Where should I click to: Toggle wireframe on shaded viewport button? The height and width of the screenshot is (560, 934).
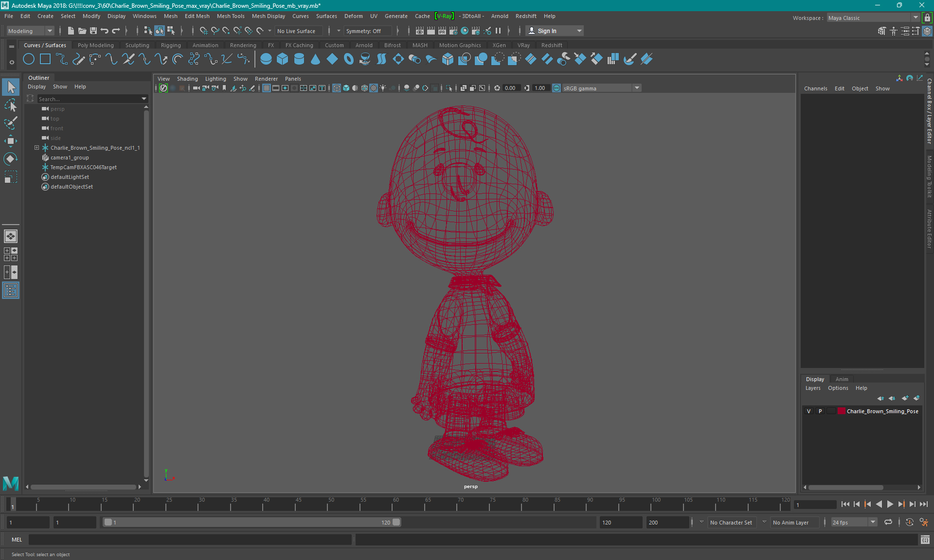point(364,88)
